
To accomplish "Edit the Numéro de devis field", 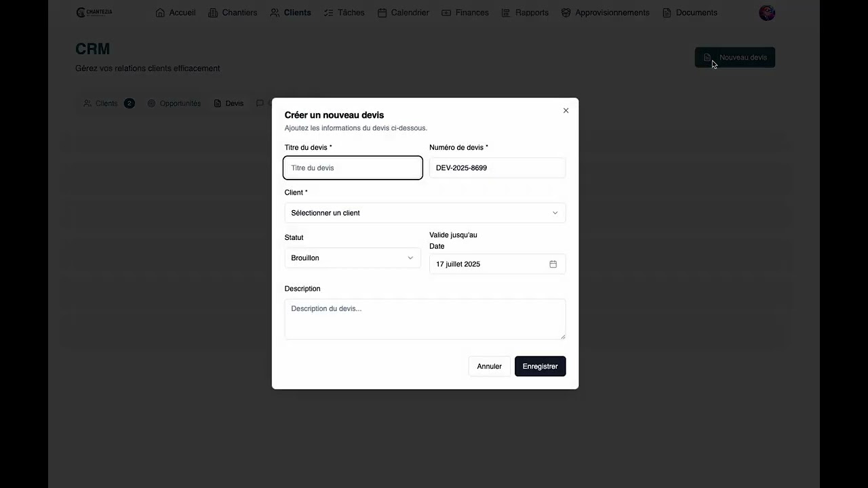I will pos(497,168).
